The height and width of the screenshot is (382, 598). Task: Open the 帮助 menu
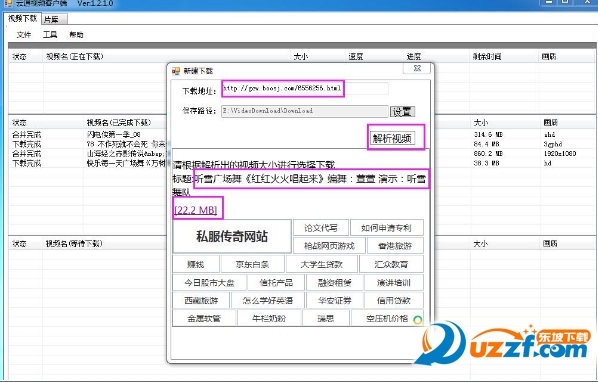[x=76, y=35]
